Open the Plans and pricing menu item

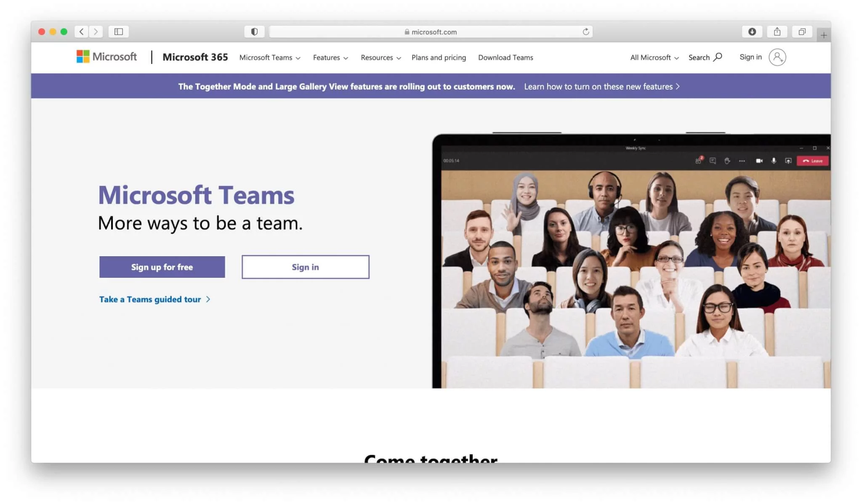(x=439, y=58)
